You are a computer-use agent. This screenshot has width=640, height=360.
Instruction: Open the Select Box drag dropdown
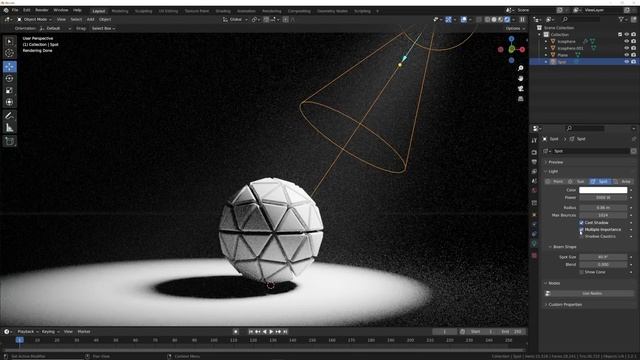(103, 29)
